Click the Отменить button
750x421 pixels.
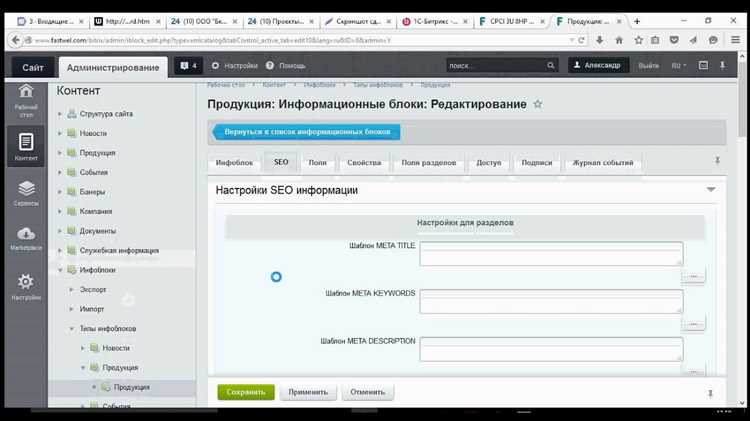[x=367, y=392]
